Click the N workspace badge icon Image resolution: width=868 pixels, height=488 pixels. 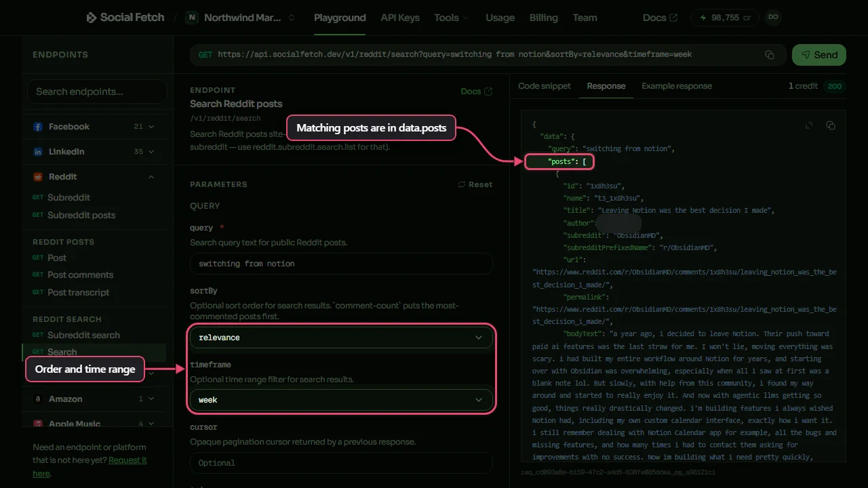pos(192,18)
